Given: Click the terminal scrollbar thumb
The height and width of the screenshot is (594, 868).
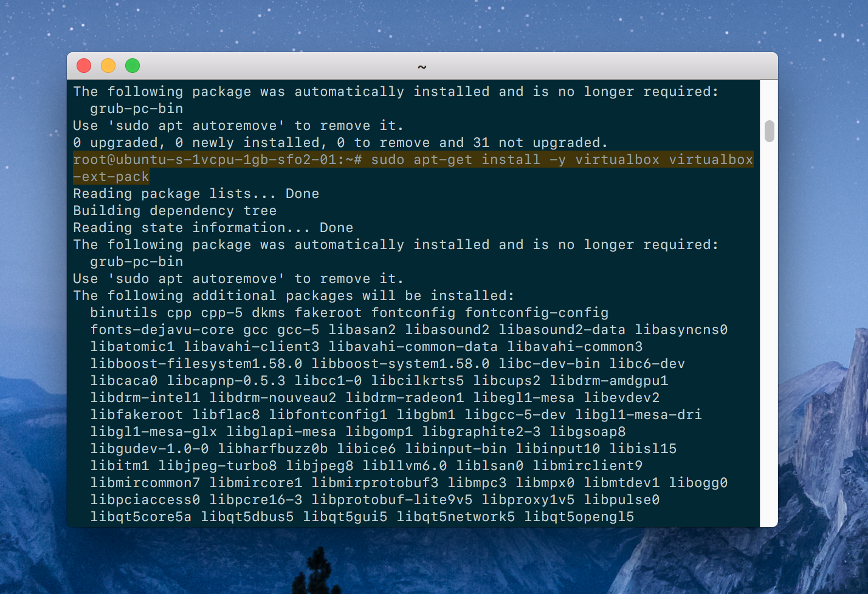Looking at the screenshot, I should tap(770, 131).
